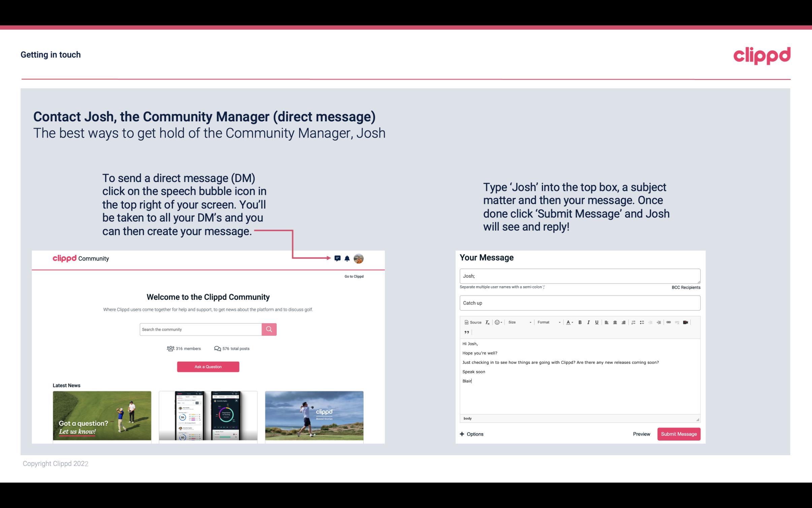Toggle the Options expander panel

click(x=470, y=434)
